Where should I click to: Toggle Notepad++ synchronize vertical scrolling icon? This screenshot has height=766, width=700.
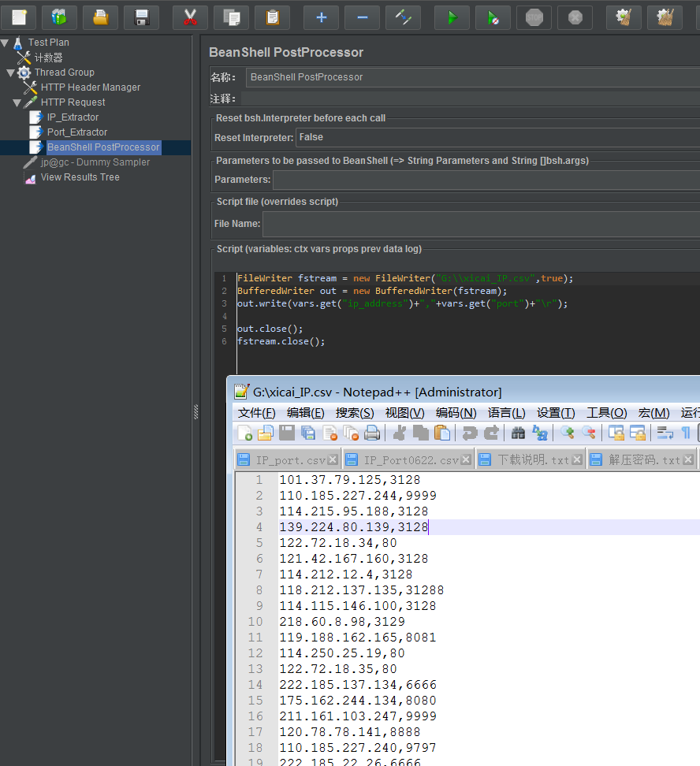(616, 433)
